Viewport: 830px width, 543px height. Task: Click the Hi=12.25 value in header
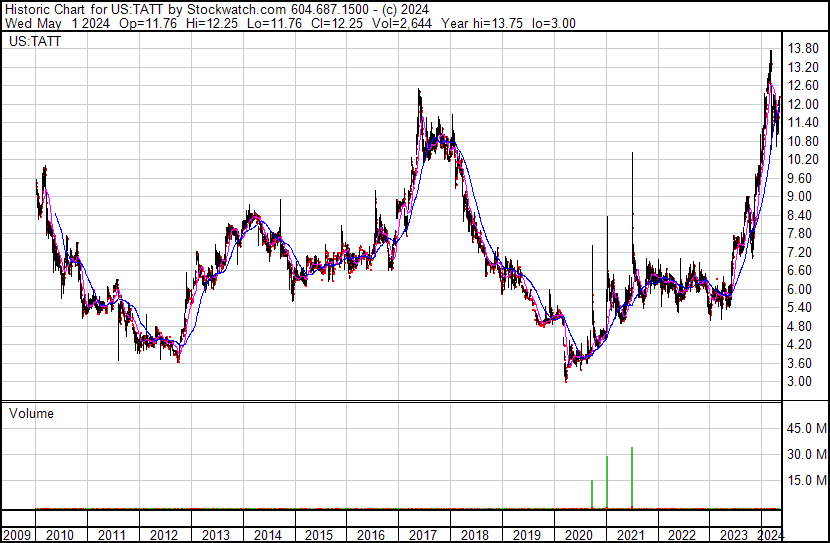pyautogui.click(x=212, y=23)
